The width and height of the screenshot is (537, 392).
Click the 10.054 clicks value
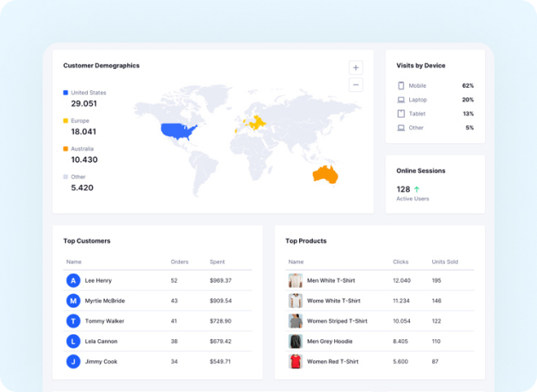pyautogui.click(x=401, y=321)
